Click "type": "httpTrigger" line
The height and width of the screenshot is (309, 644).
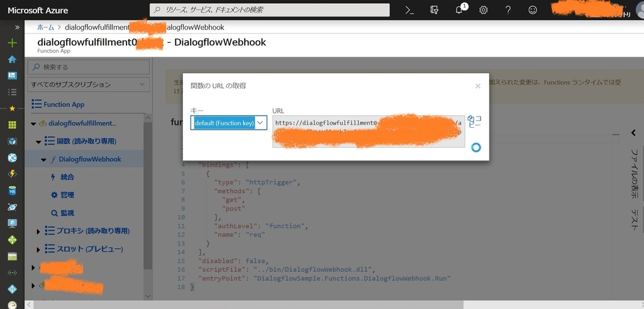(257, 183)
